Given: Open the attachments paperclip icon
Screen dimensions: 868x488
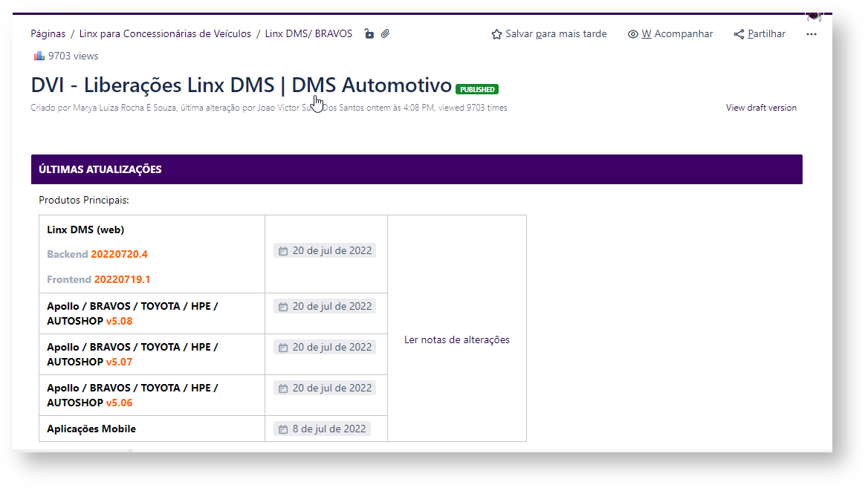Looking at the screenshot, I should click(x=385, y=33).
